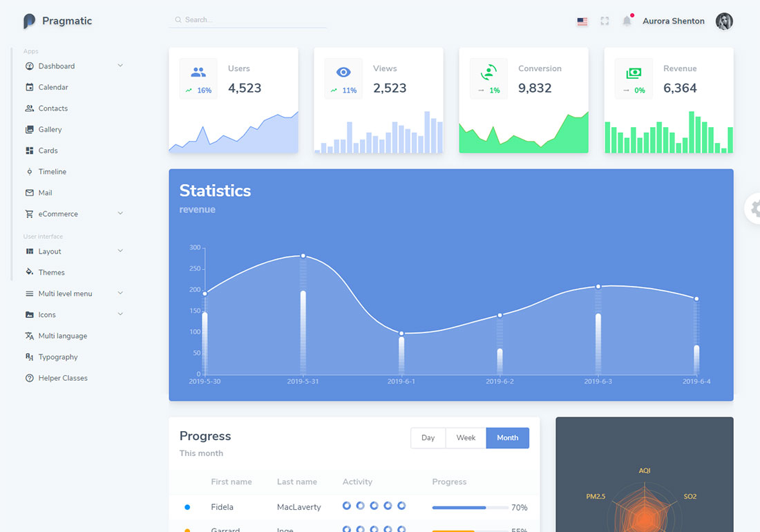The height and width of the screenshot is (532, 760).
Task: Click the Views value 2,523
Action: coord(390,88)
